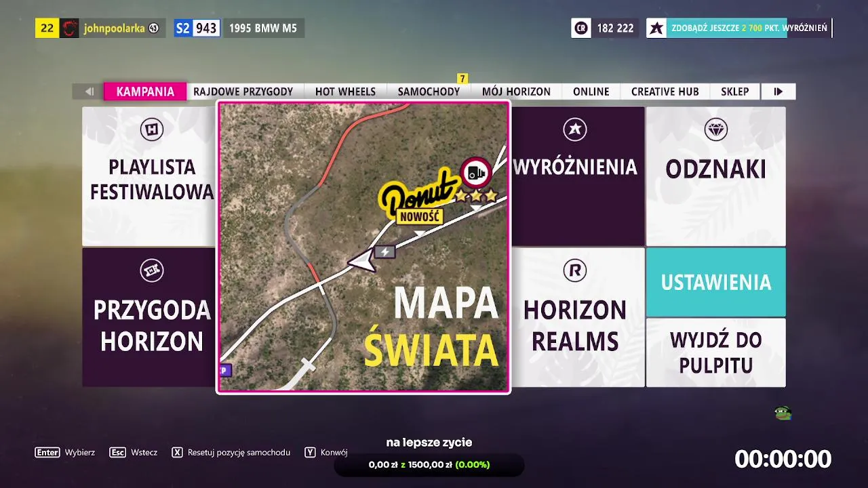Click the Enter Wybierz prompt
The width and height of the screenshot is (868, 488).
(x=65, y=452)
